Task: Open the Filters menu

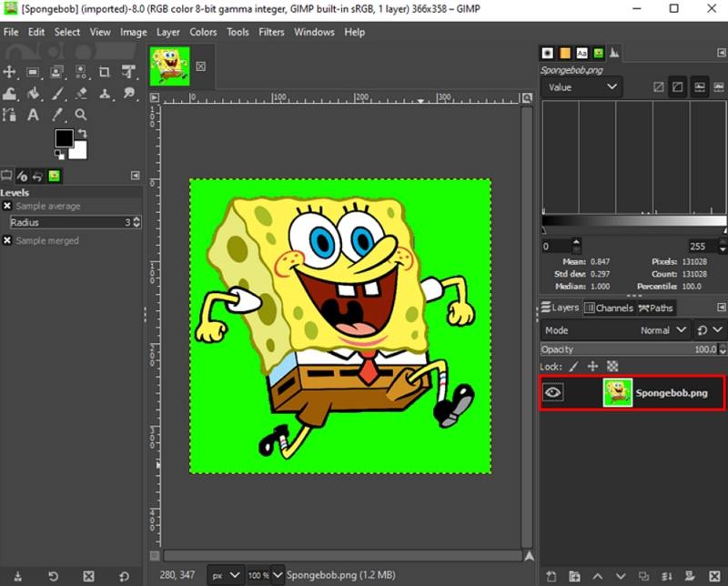Action: click(x=271, y=32)
